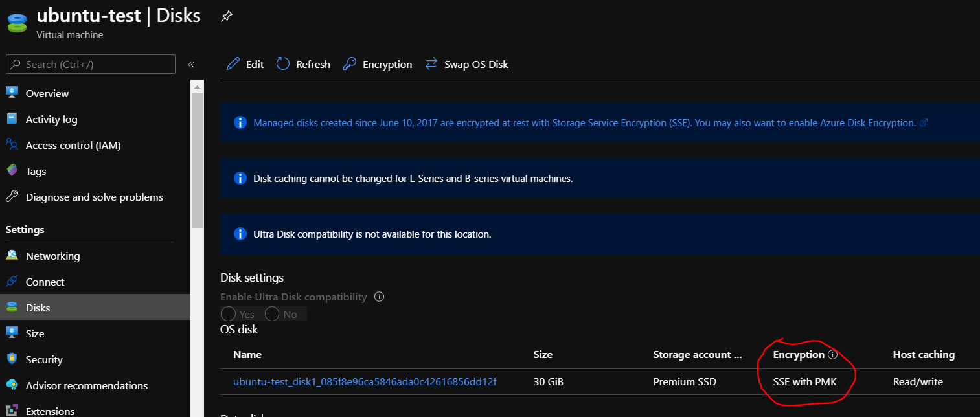Click the Edit pencil icon

pos(233,64)
